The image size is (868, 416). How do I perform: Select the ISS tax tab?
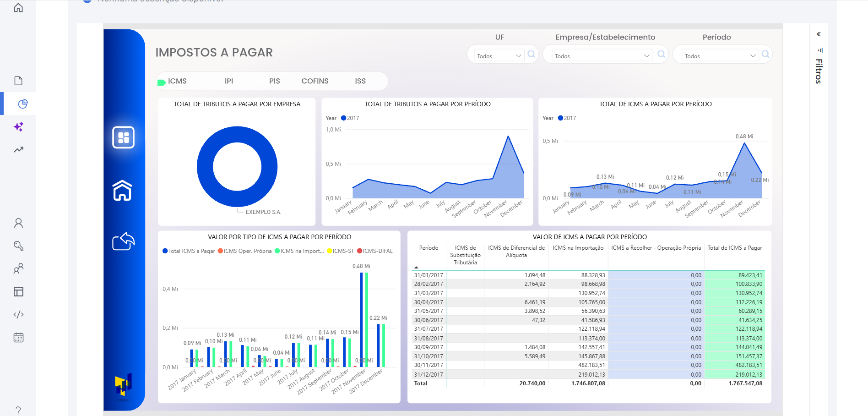point(360,81)
